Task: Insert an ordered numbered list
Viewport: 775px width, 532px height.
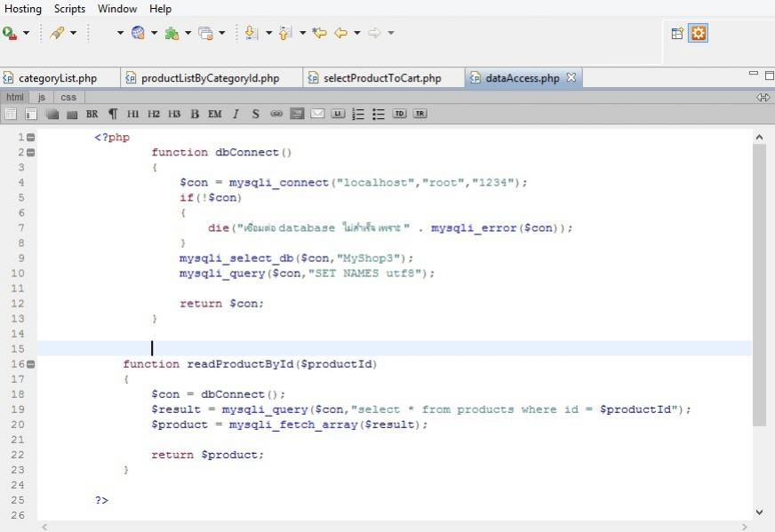Action: (358, 114)
